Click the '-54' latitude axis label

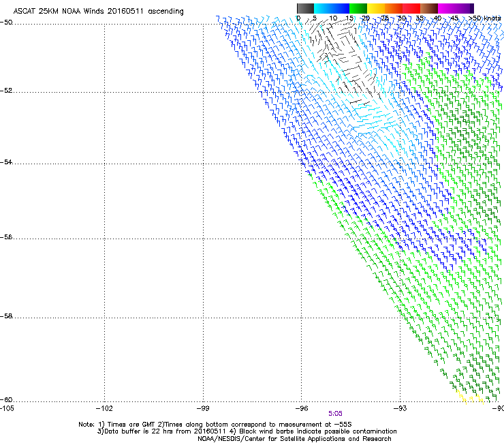[x=6, y=162]
